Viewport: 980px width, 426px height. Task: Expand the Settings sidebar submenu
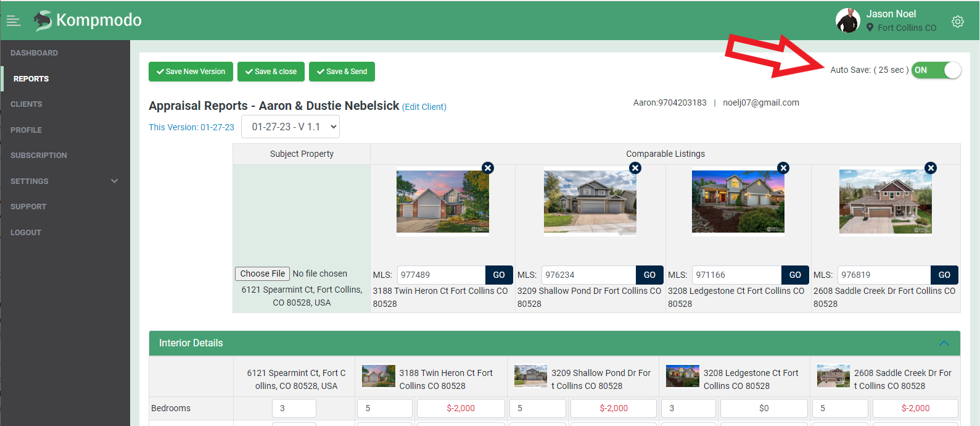pyautogui.click(x=114, y=181)
